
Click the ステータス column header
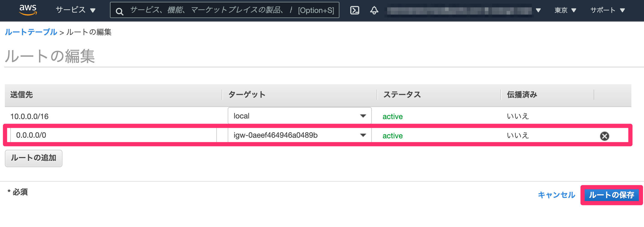tap(402, 95)
